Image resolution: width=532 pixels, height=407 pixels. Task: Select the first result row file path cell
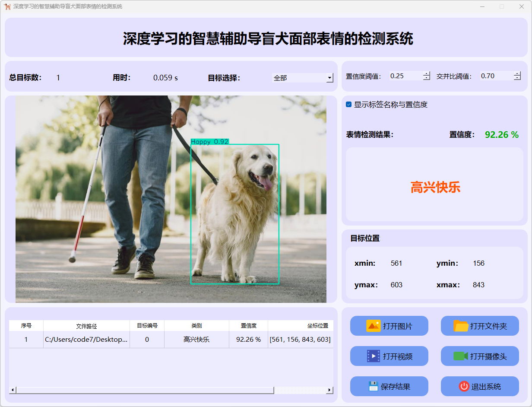click(86, 340)
